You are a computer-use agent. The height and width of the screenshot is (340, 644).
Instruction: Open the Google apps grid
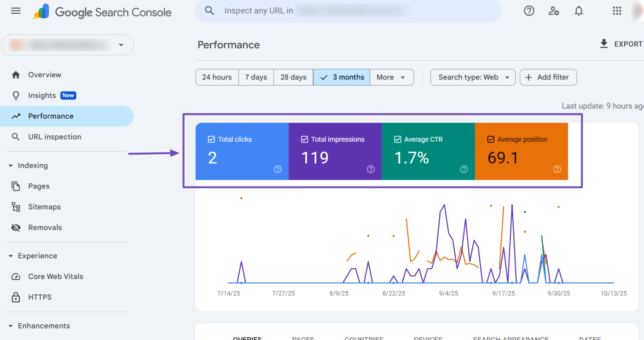(617, 11)
